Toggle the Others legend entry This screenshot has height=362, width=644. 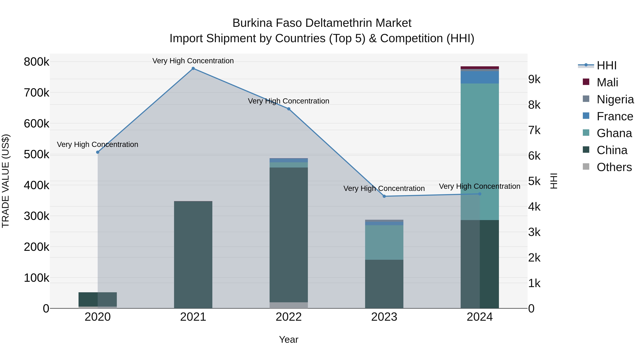click(607, 167)
